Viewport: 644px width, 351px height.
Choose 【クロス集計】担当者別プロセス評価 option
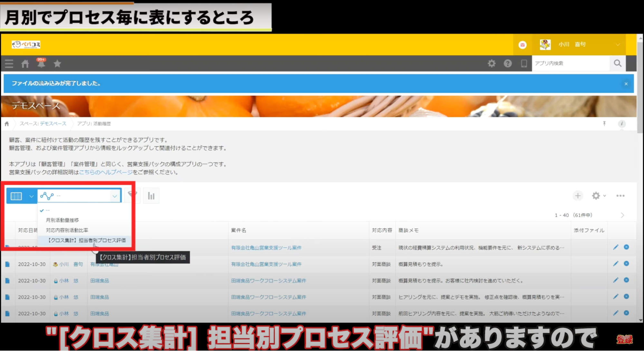pos(87,240)
